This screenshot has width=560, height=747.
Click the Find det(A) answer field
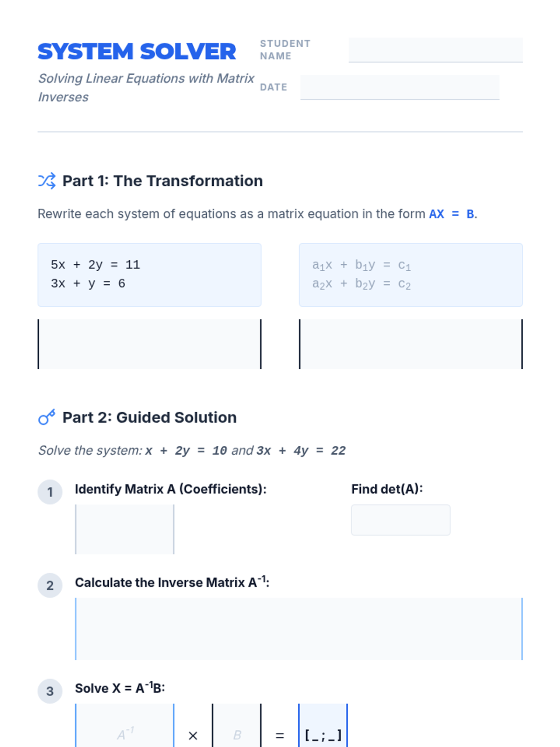(x=400, y=520)
